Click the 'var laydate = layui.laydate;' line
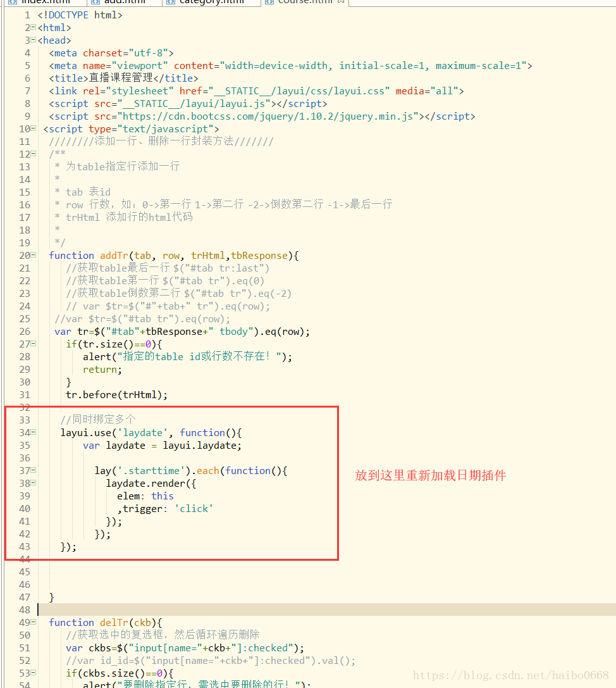 162,446
